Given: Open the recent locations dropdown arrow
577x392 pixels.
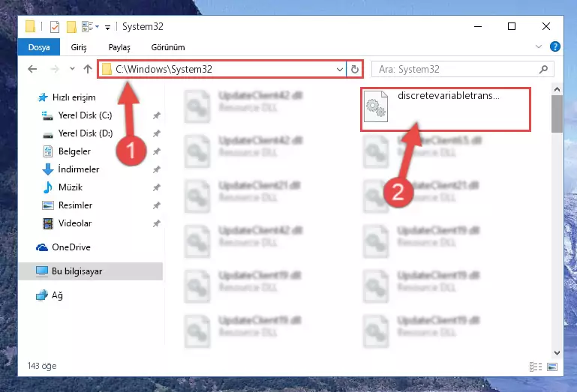Looking at the screenshot, I should [72, 69].
